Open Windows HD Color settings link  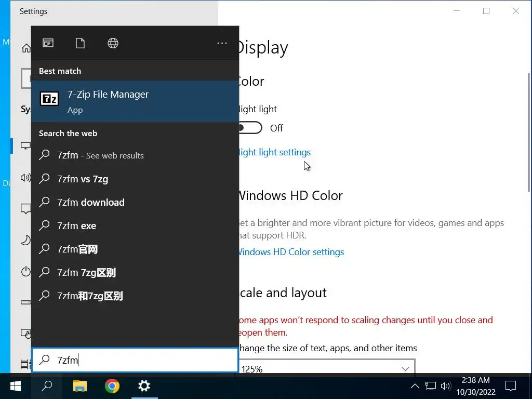coord(291,252)
